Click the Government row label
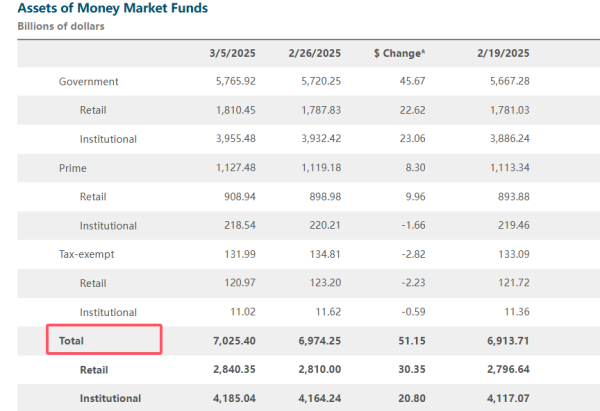Viewport: 600px width, 411px height. (x=89, y=81)
